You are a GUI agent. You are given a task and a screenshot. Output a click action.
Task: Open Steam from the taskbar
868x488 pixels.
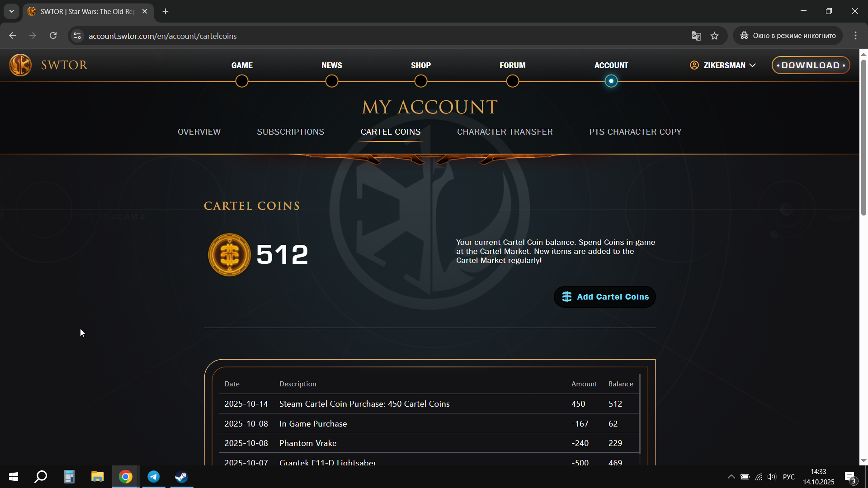pos(182,477)
